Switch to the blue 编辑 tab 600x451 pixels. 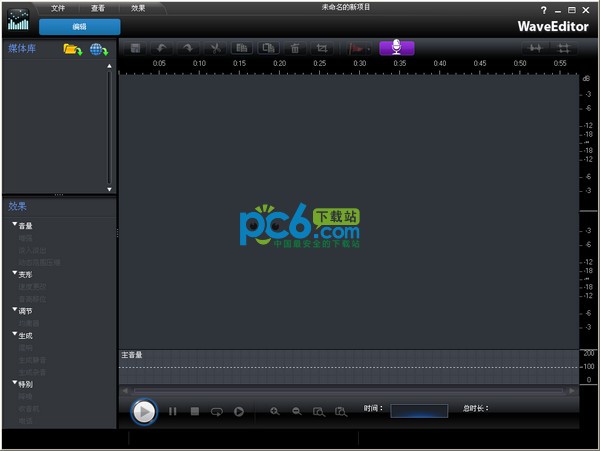80,27
